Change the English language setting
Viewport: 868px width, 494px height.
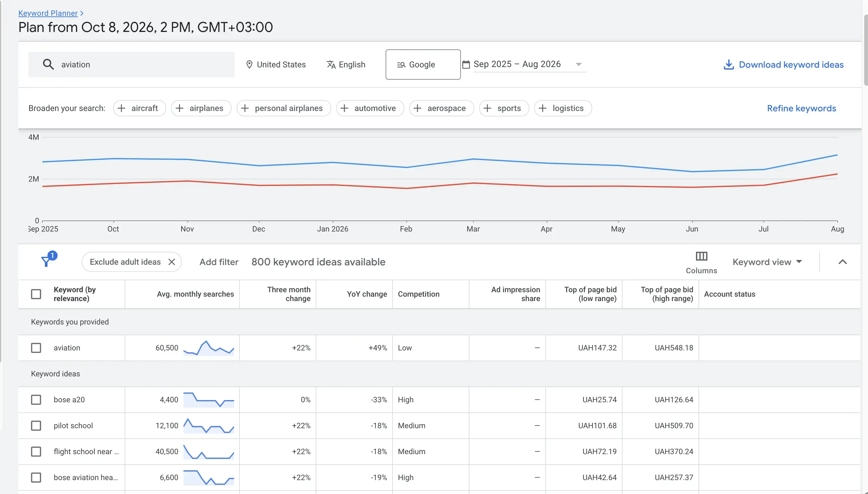click(346, 65)
